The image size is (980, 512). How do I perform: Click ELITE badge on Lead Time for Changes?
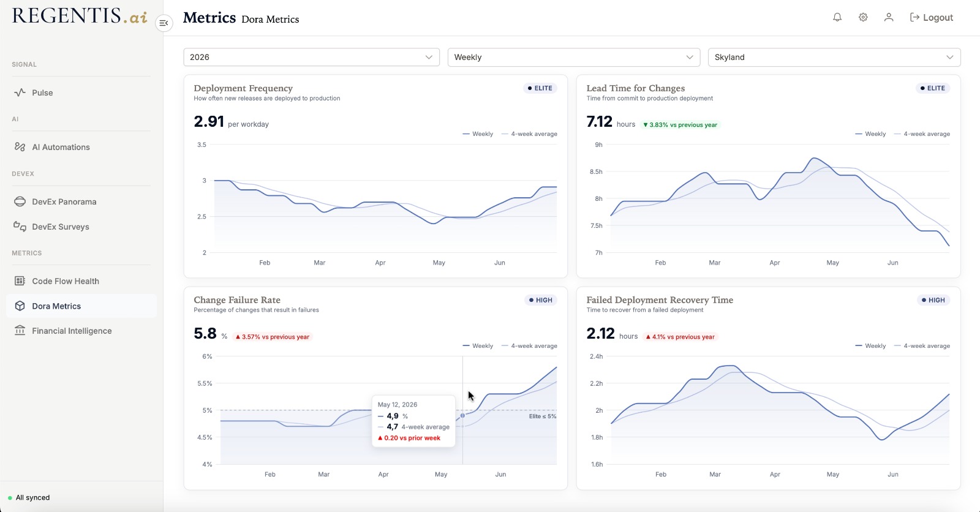(x=933, y=88)
